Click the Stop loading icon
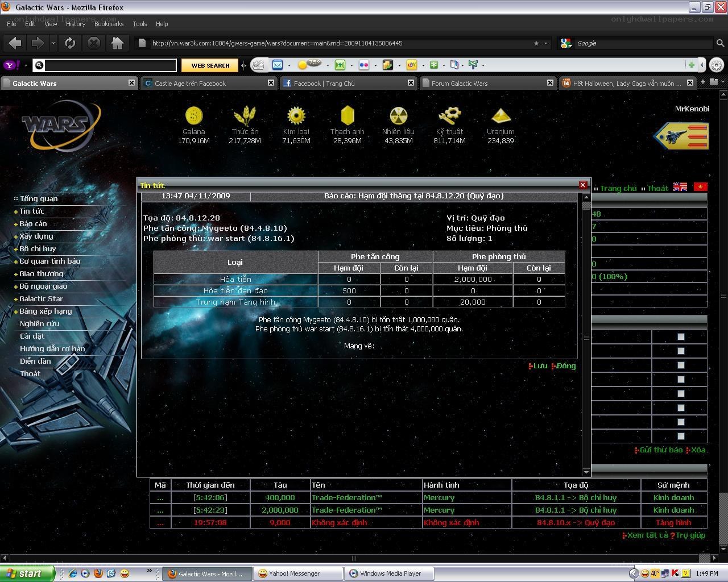The width and height of the screenshot is (728, 582). [x=94, y=43]
